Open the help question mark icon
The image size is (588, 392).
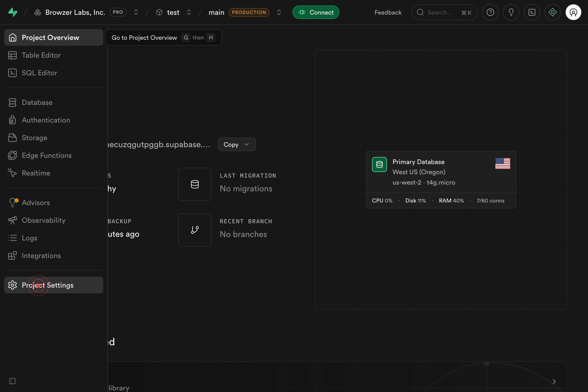(490, 12)
